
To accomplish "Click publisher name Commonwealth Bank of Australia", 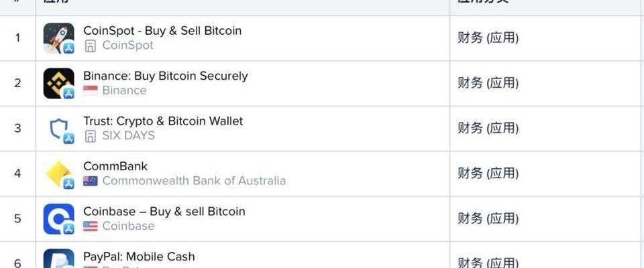I will (x=194, y=181).
